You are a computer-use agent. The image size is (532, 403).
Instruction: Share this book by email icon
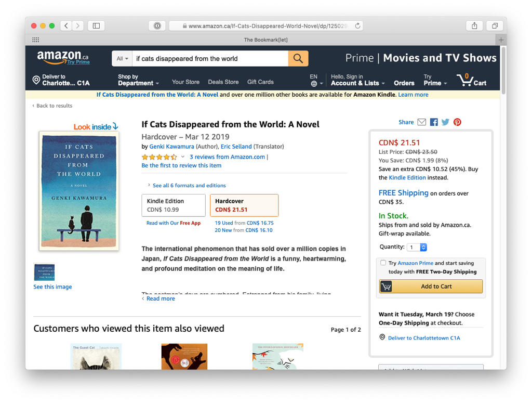click(x=422, y=122)
